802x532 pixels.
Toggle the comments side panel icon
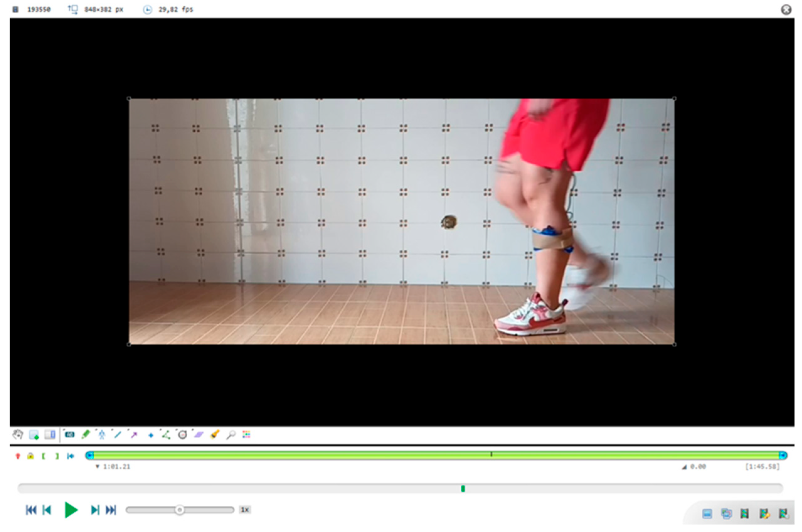point(50,435)
